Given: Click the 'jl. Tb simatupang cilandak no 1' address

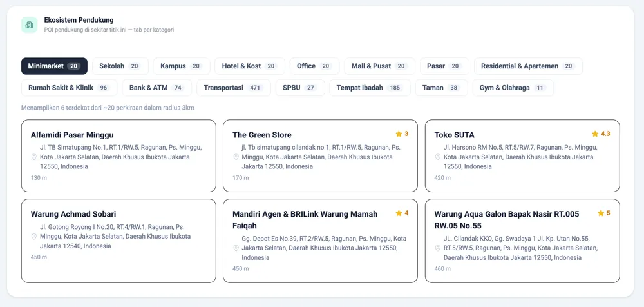Looking at the screenshot, I should 321,157.
